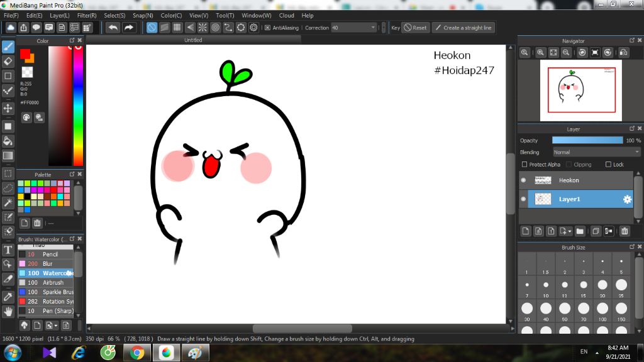Viewport: 644px width, 362px height.
Task: Zoom out using the Navigator panel
Action: coord(566,53)
